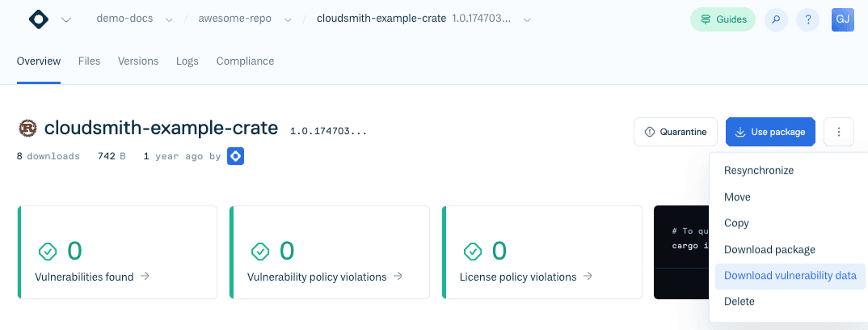Toggle the three-dot more actions button
Screen dimensions: 868x330
point(839,132)
